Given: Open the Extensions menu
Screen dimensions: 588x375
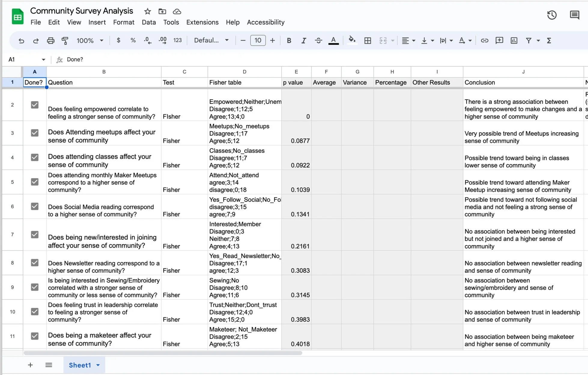Looking at the screenshot, I should point(202,22).
